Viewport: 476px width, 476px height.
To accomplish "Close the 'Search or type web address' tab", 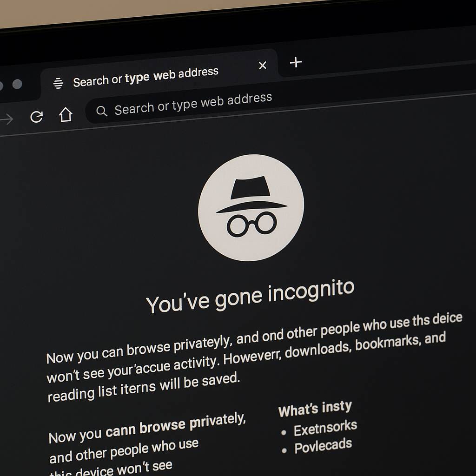I will tap(263, 66).
